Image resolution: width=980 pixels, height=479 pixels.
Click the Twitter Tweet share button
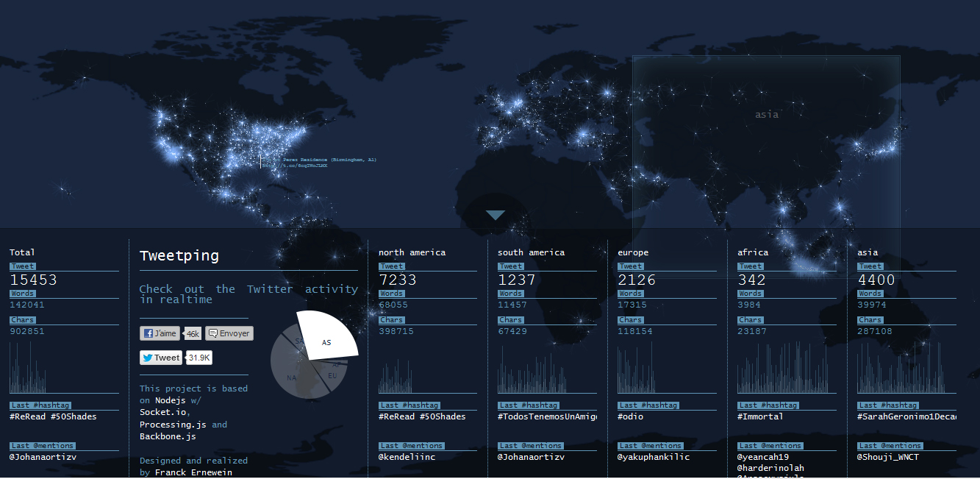[x=161, y=358]
